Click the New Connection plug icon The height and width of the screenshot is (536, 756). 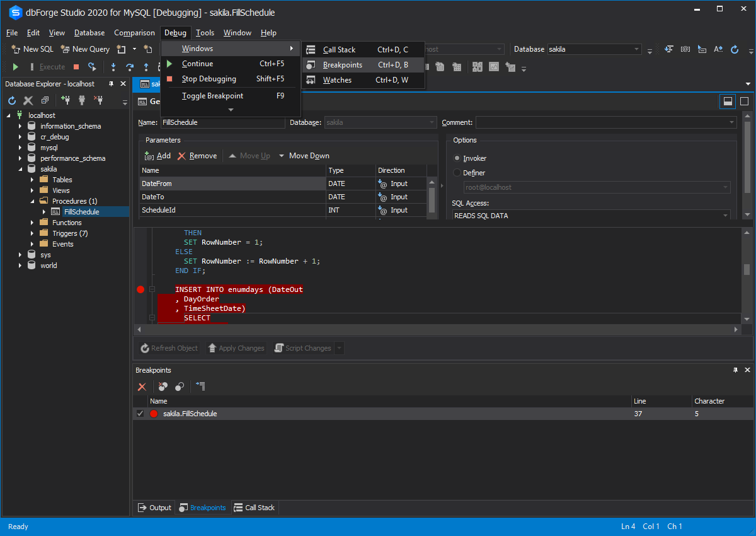click(x=66, y=100)
